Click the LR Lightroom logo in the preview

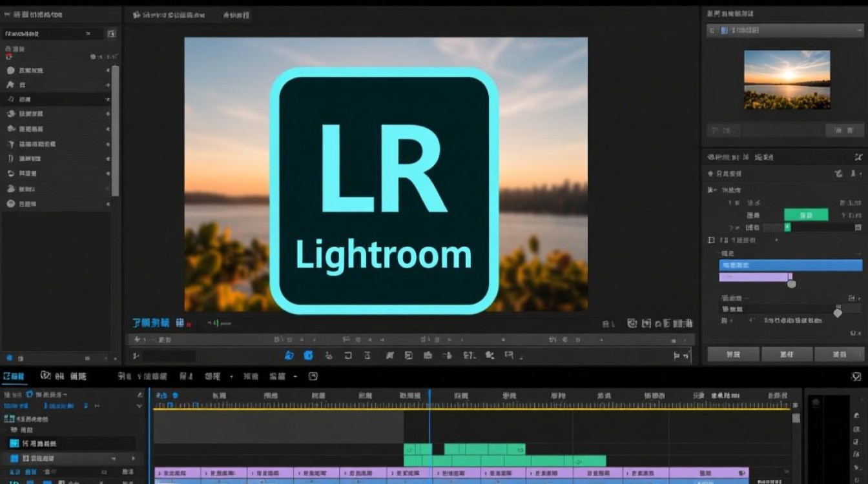click(384, 191)
